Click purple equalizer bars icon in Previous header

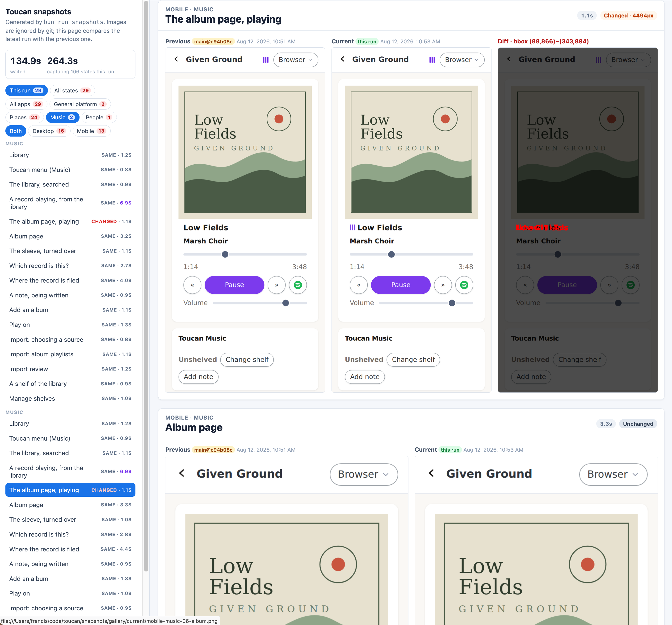(266, 60)
